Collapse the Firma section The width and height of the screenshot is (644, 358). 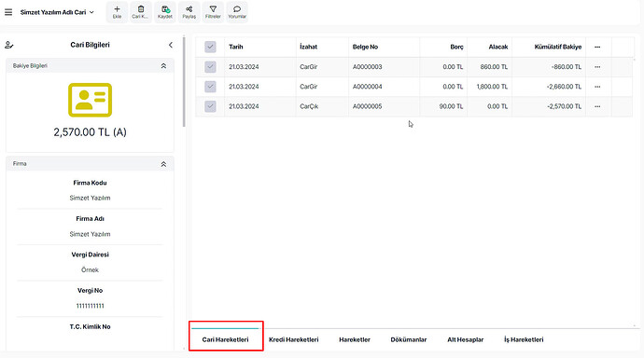pos(163,164)
